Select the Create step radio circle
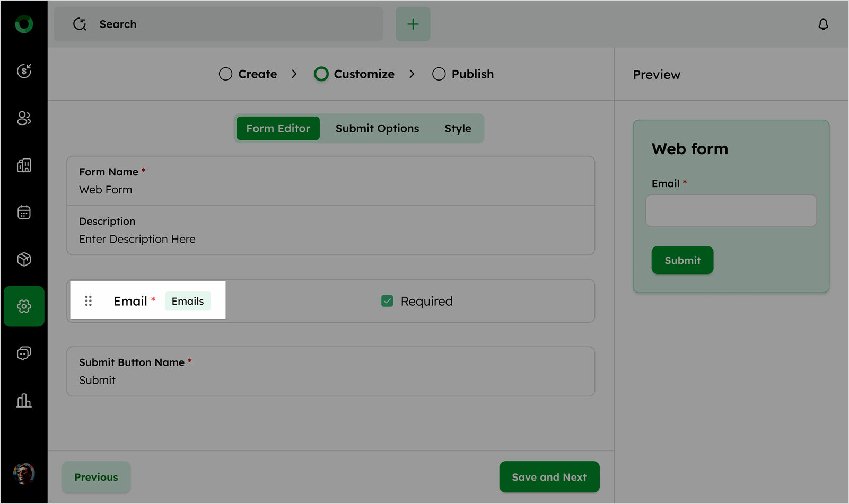Image resolution: width=849 pixels, height=504 pixels. pyautogui.click(x=225, y=74)
